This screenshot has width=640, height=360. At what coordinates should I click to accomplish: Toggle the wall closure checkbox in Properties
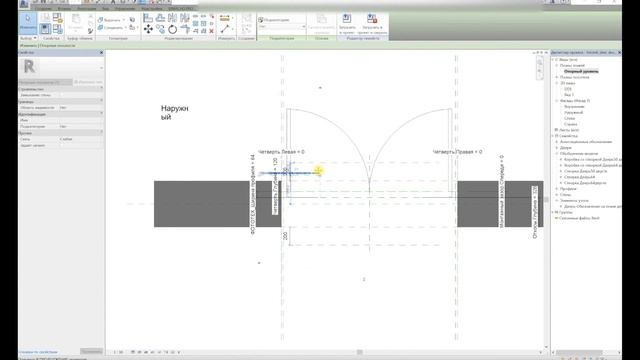(x=62, y=95)
